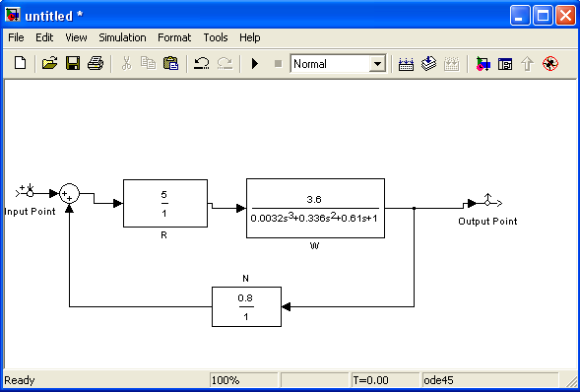Click the 'Output Point' label text
This screenshot has width=580, height=392.
487,222
